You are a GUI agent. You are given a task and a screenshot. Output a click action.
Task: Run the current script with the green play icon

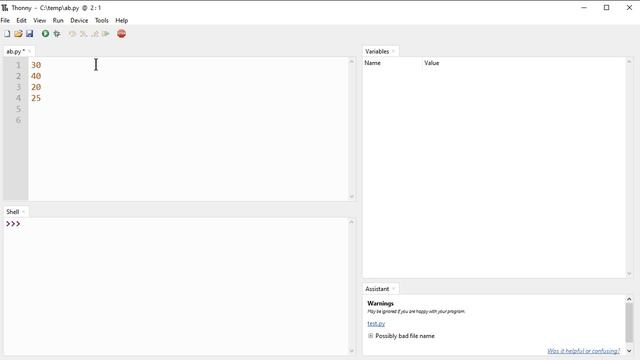pos(45,34)
